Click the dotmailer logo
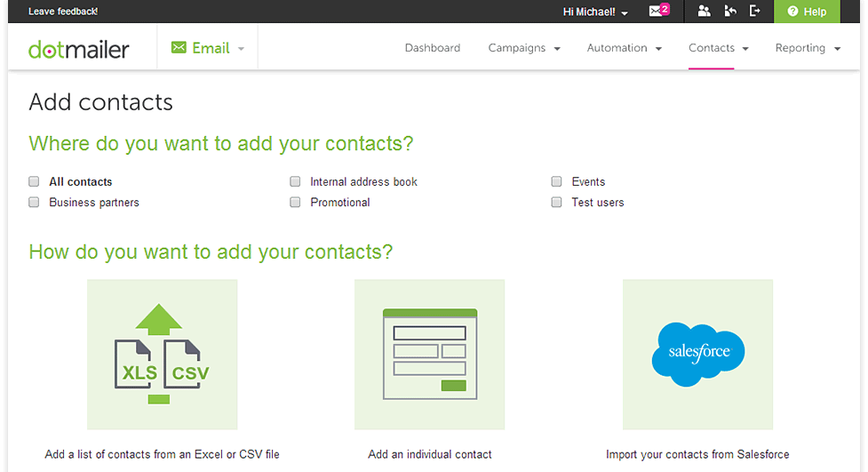This screenshot has height=472, width=868. tap(78, 49)
